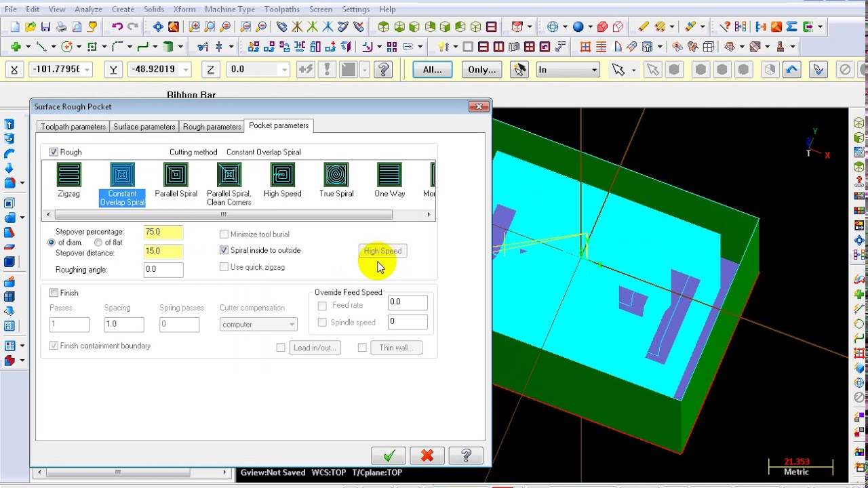The height and width of the screenshot is (488, 868).
Task: Click the blue shaded sphere icon
Action: [x=578, y=27]
